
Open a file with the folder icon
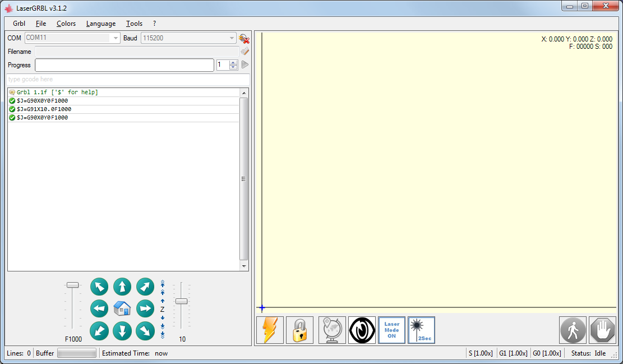tap(244, 51)
